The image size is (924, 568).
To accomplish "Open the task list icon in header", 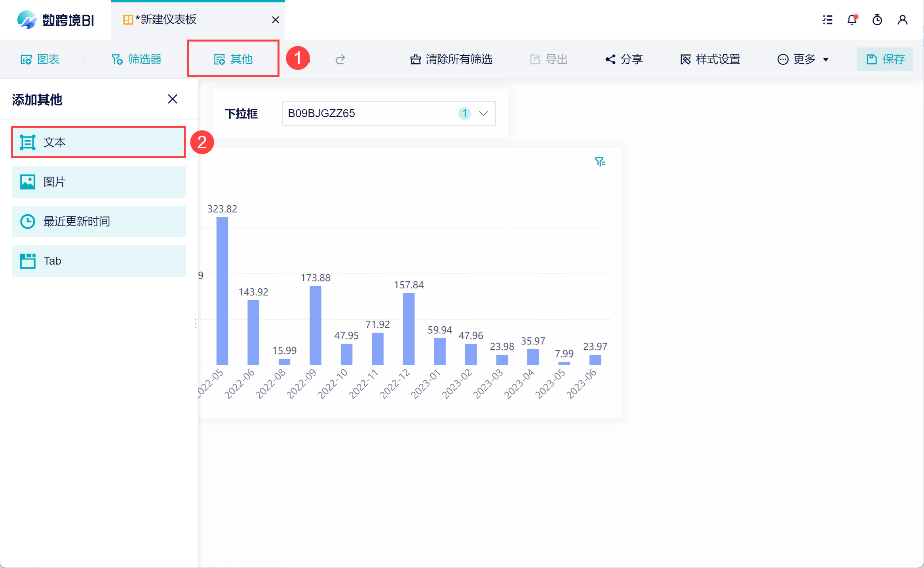I will [827, 20].
